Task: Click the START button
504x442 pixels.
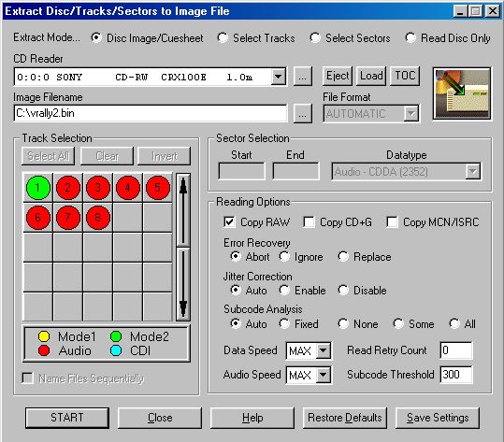Action: click(x=67, y=418)
